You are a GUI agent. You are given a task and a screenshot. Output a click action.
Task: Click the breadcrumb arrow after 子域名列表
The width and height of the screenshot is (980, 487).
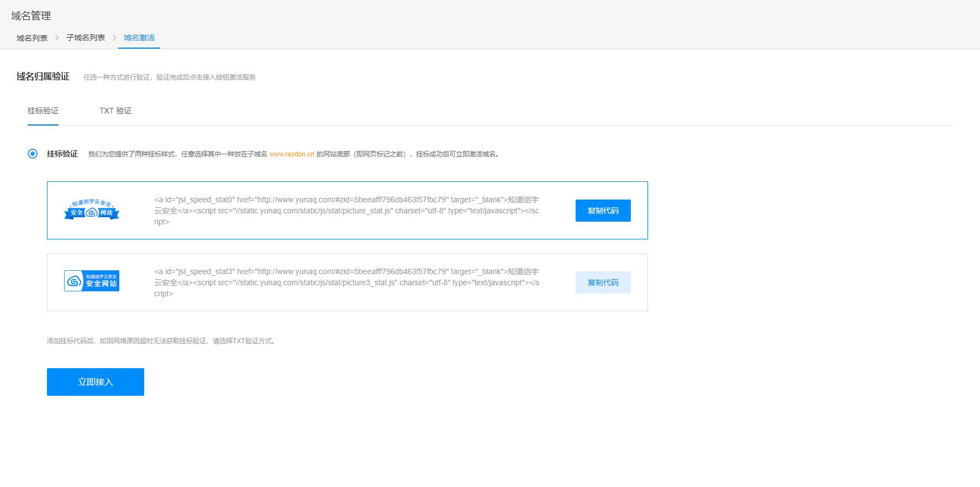point(114,38)
